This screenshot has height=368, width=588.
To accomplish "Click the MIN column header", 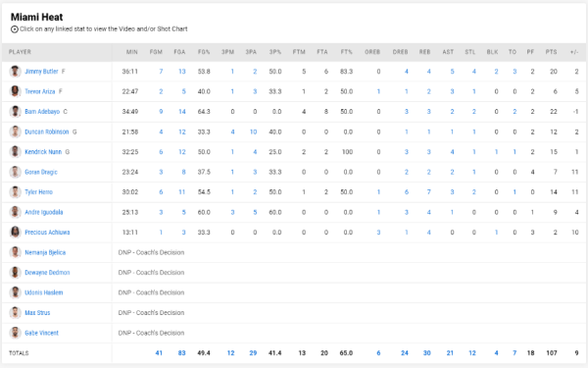I will (132, 52).
